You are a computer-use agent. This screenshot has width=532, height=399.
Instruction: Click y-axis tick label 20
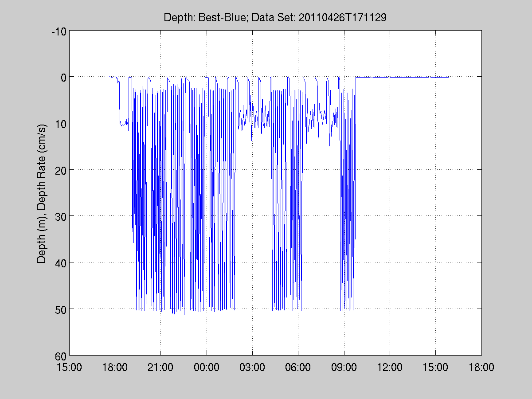[x=61, y=171]
